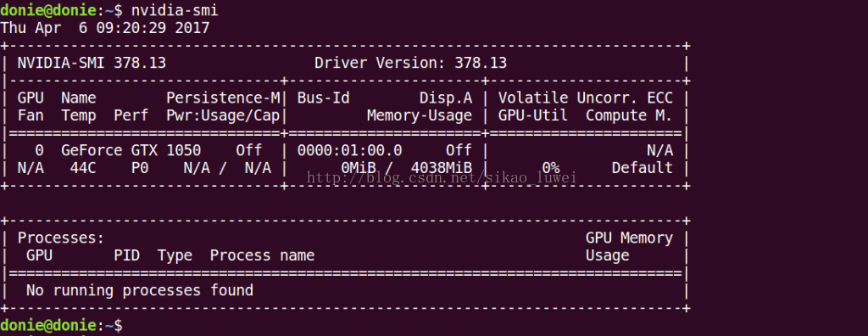Click the Persistence-M column header
The width and height of the screenshot is (868, 336).
[x=224, y=98]
